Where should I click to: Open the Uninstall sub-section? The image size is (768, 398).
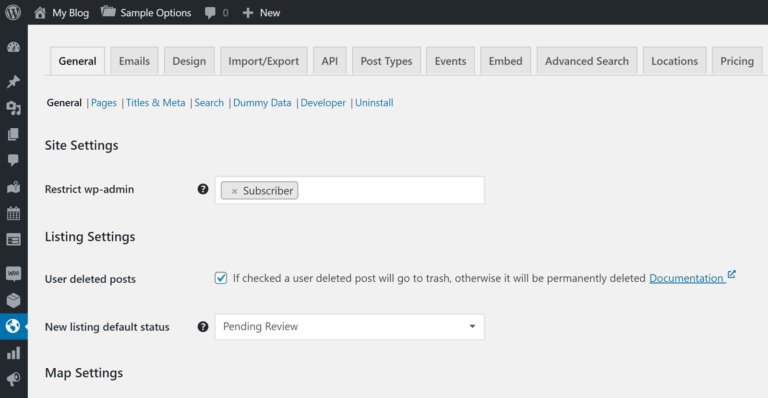374,103
